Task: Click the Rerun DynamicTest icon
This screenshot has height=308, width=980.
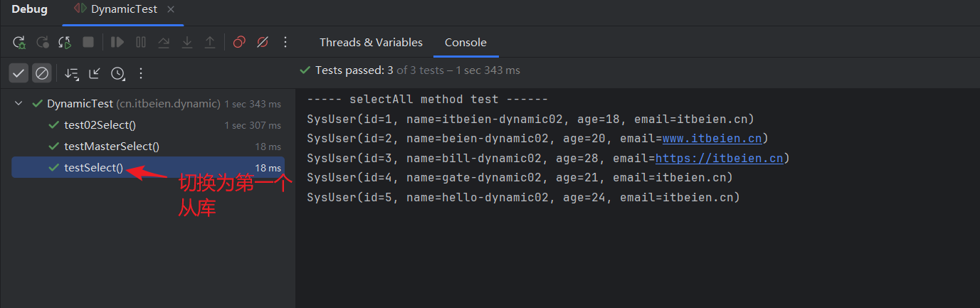Action: point(19,43)
